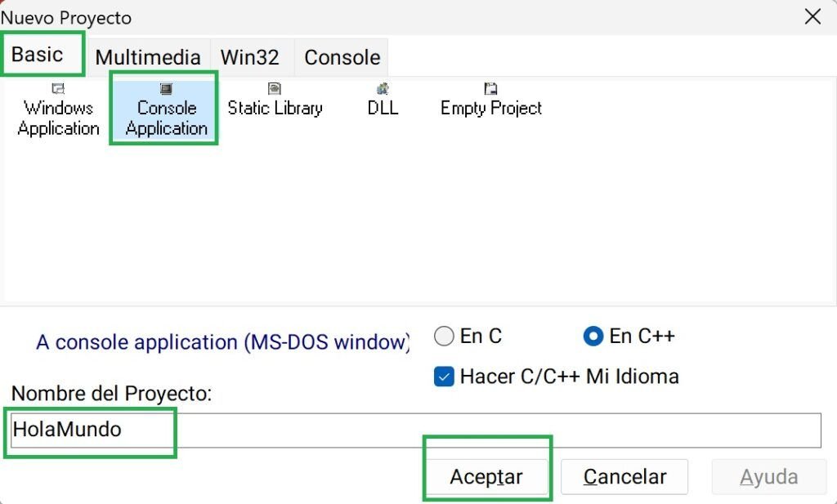The height and width of the screenshot is (504, 837).
Task: Open the Multimedia tab
Action: coord(148,58)
